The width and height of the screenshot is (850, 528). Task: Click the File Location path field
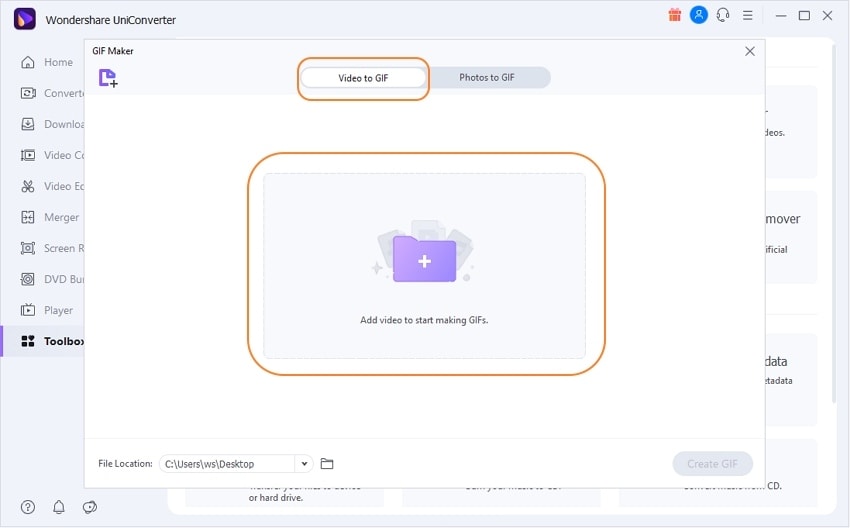[x=227, y=463]
